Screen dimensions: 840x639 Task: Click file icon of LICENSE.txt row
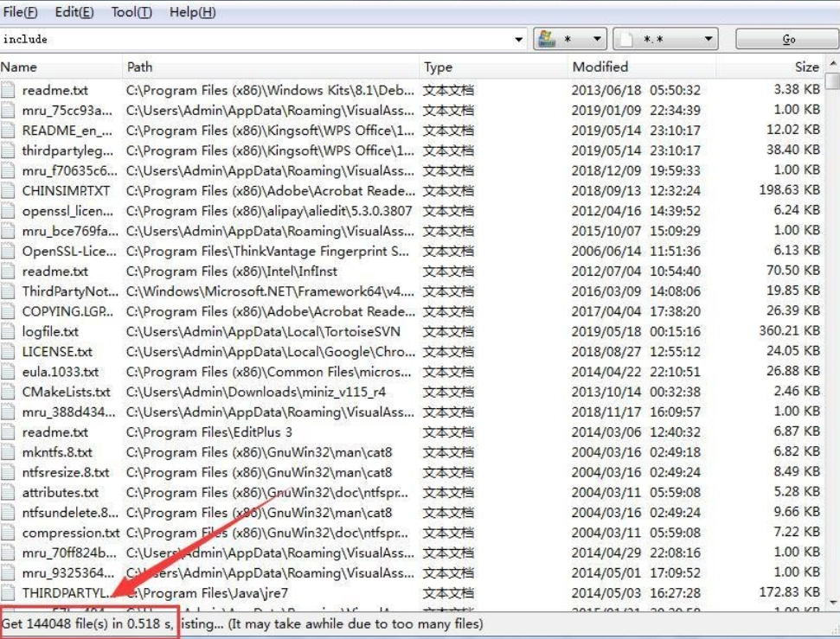8,351
